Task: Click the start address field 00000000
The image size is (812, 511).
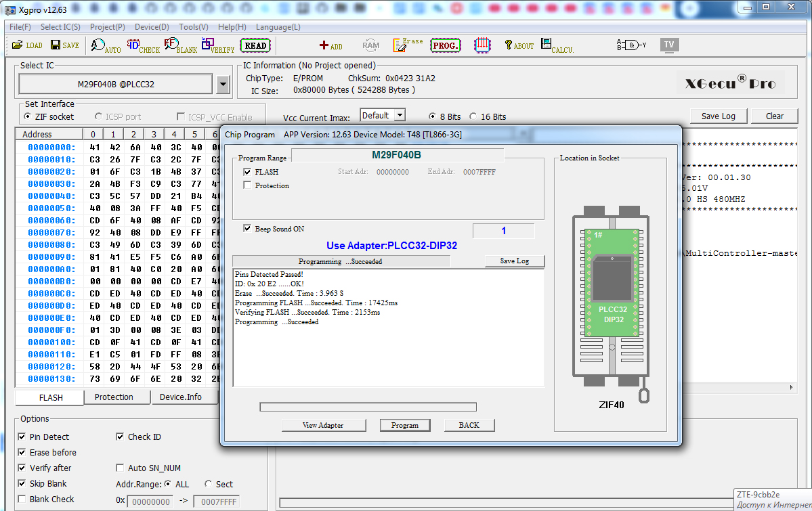Action: pos(151,501)
